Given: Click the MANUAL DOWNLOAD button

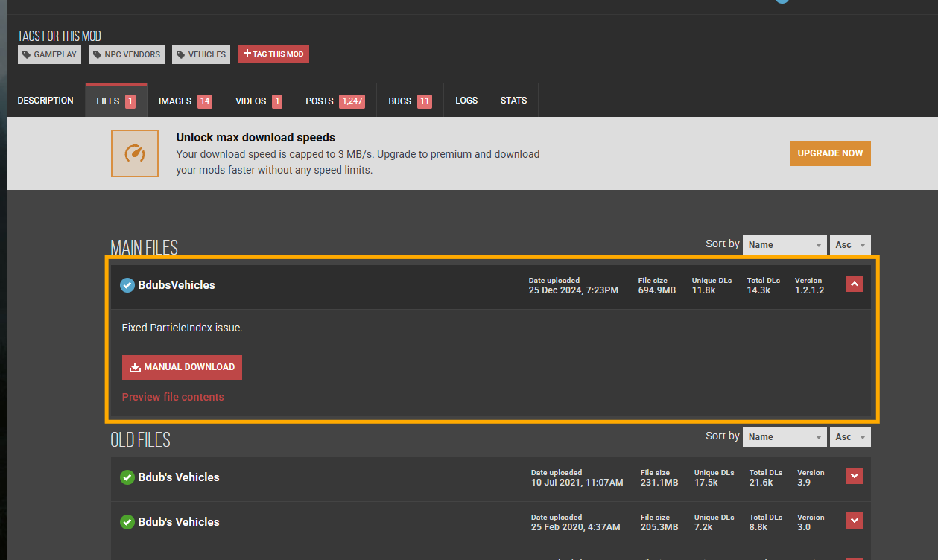Looking at the screenshot, I should 182,367.
